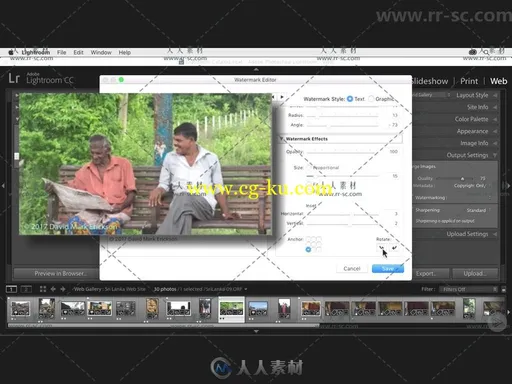Open the Sharpening Standard dropdown
The image size is (512, 384).
click(x=479, y=210)
